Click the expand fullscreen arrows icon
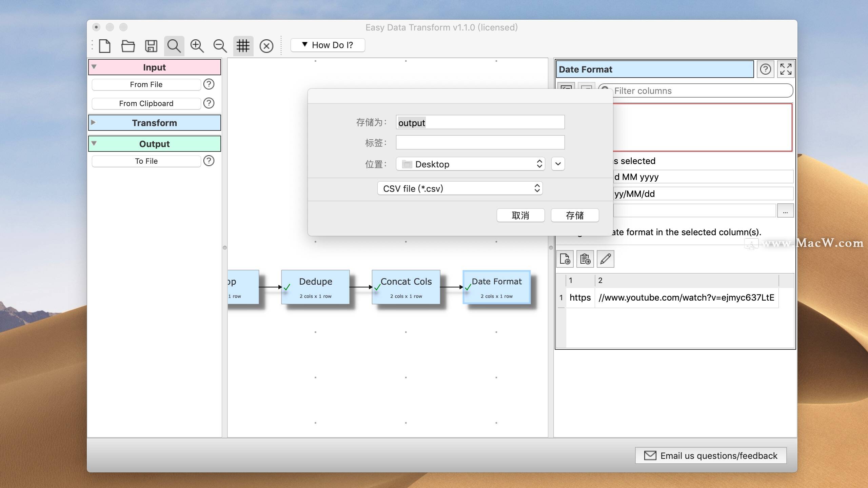Screen dimensions: 868x488 (786, 69)
